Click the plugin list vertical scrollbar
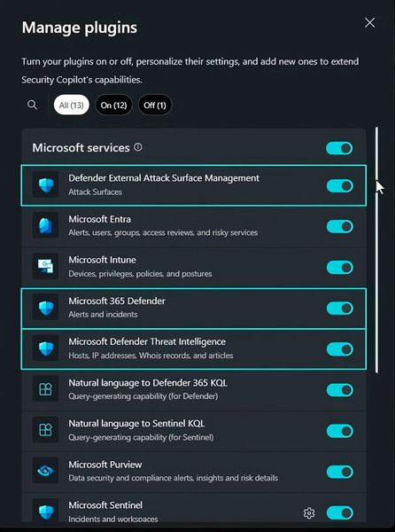This screenshot has height=532, width=395. click(x=376, y=250)
